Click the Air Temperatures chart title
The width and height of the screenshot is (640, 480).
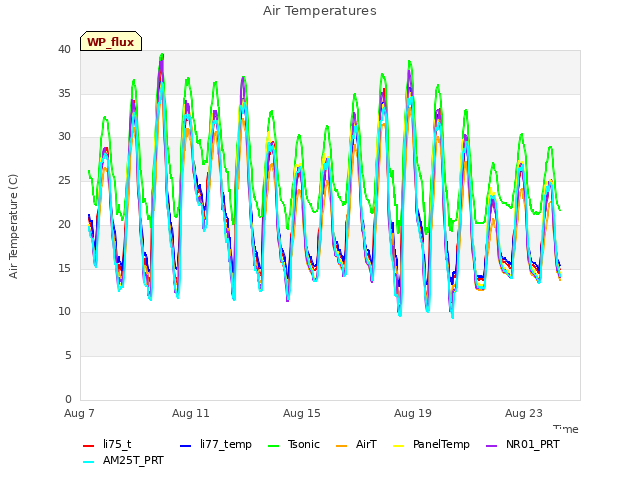tap(320, 11)
